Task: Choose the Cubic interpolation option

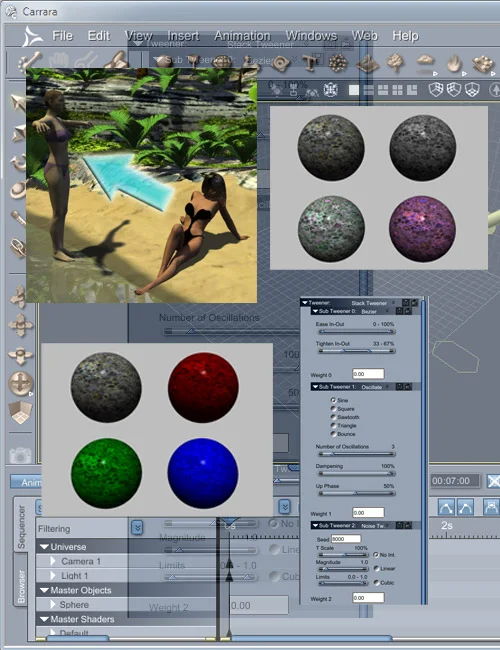Action: click(x=376, y=582)
